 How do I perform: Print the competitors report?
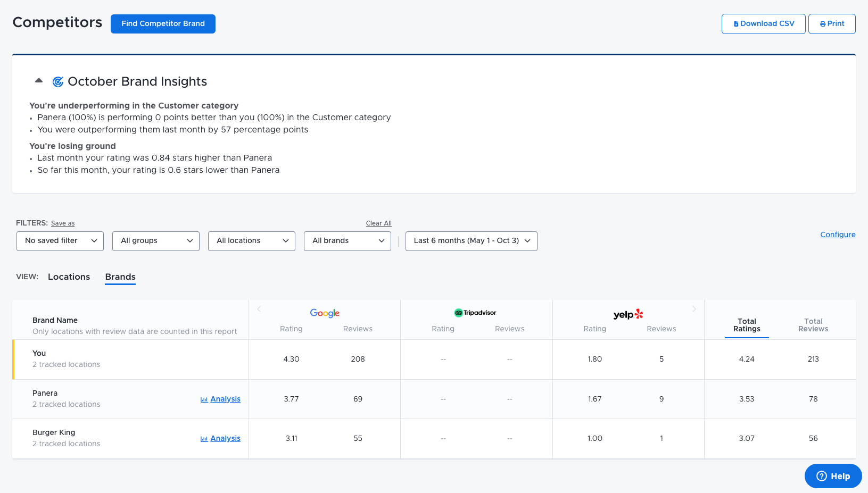[x=832, y=24]
